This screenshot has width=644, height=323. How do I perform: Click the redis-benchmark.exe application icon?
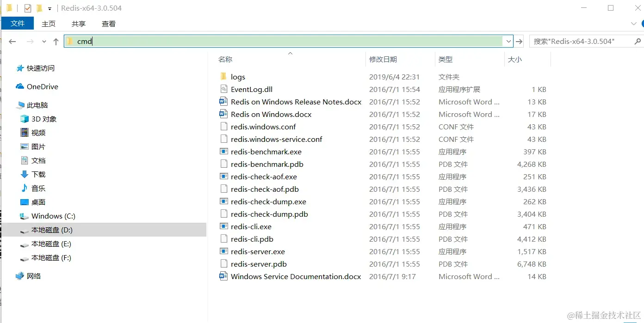coord(224,152)
